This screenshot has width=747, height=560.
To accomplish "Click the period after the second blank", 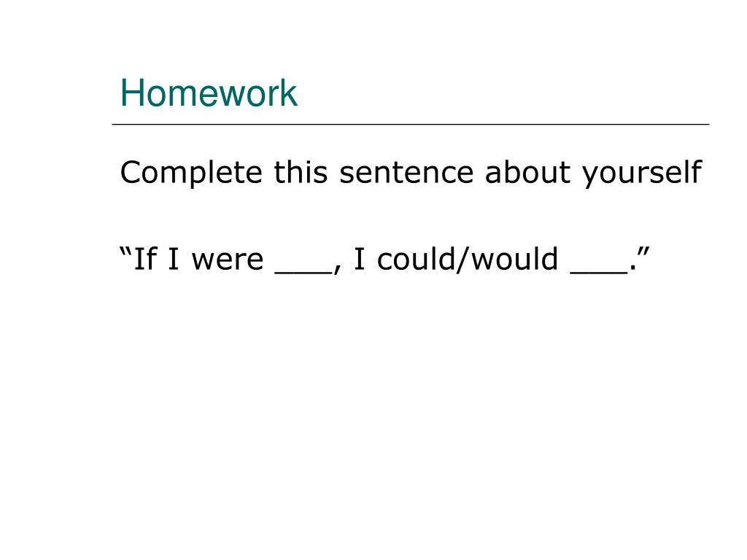I will (632, 268).
